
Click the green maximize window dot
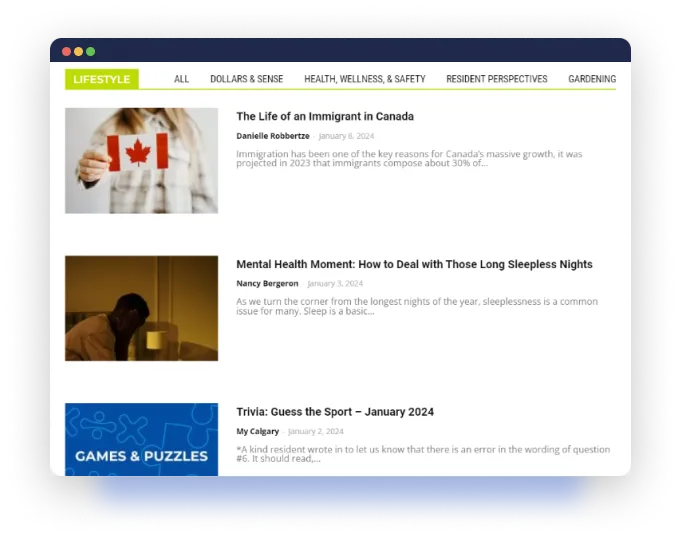tap(91, 52)
